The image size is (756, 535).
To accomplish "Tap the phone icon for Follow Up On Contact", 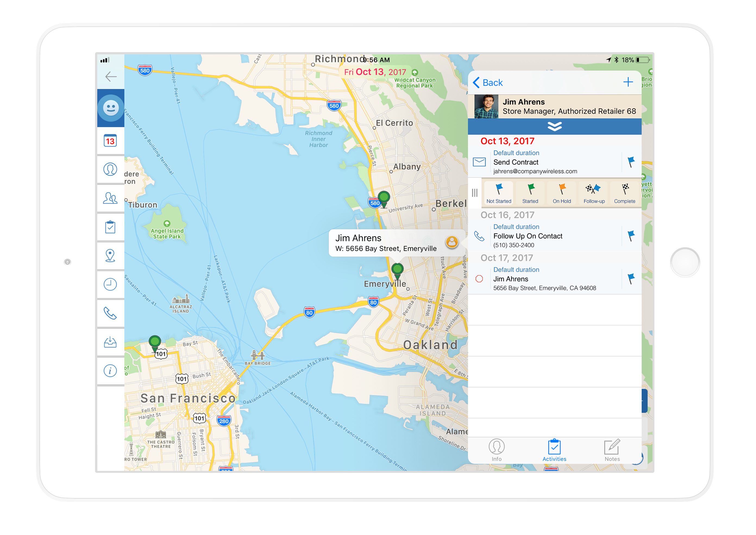I will pos(479,236).
